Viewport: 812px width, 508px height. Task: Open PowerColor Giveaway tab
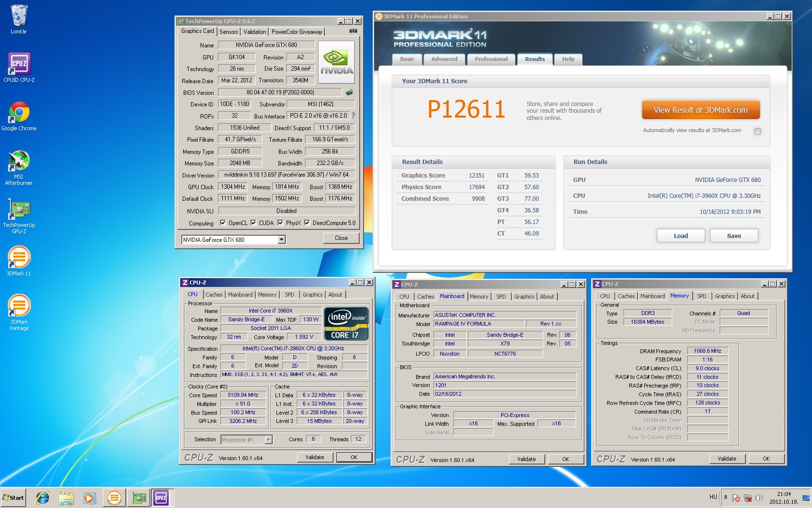tap(297, 32)
